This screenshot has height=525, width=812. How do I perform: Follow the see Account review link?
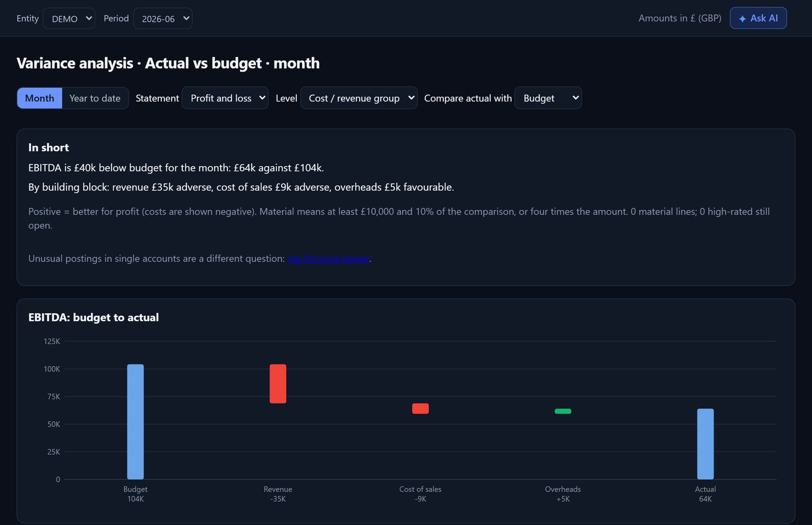(328, 258)
